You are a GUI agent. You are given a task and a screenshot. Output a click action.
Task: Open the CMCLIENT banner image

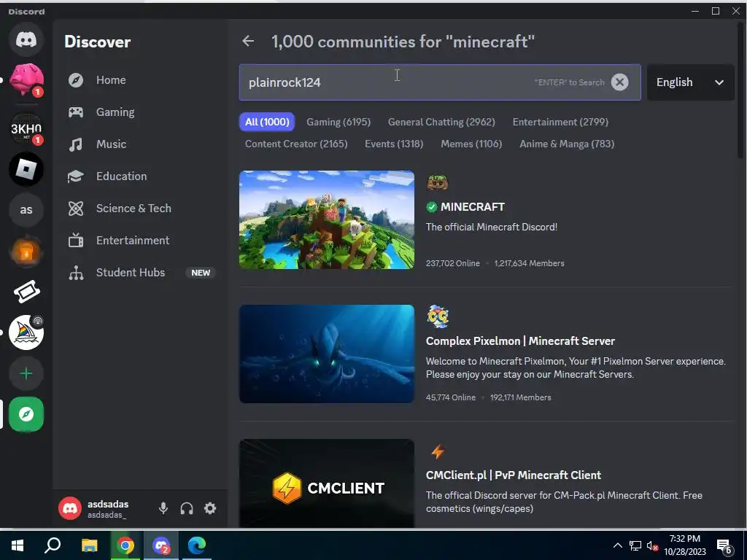point(326,483)
